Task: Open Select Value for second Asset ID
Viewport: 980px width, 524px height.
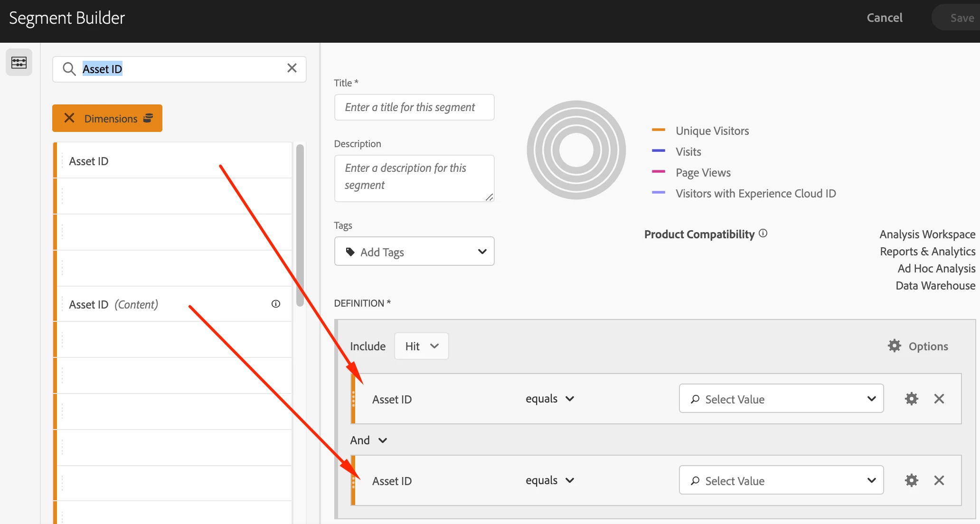Action: click(x=781, y=480)
